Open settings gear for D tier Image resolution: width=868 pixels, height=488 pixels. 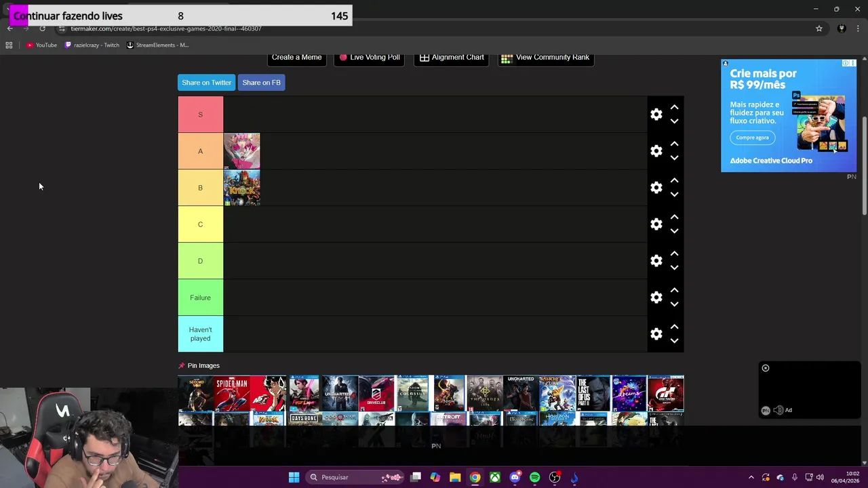(656, 261)
